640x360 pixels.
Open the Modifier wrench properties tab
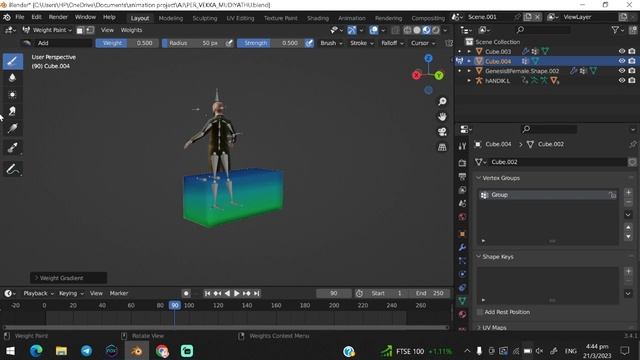(x=462, y=247)
